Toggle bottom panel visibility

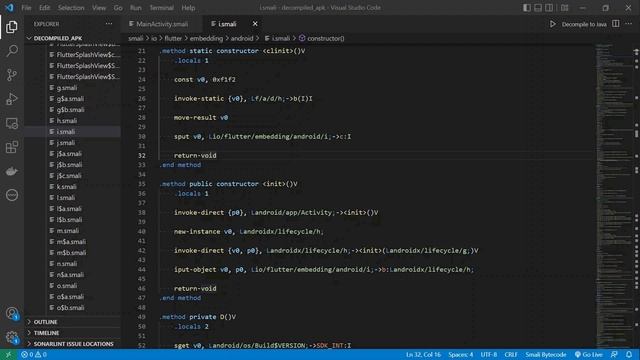tap(538, 8)
